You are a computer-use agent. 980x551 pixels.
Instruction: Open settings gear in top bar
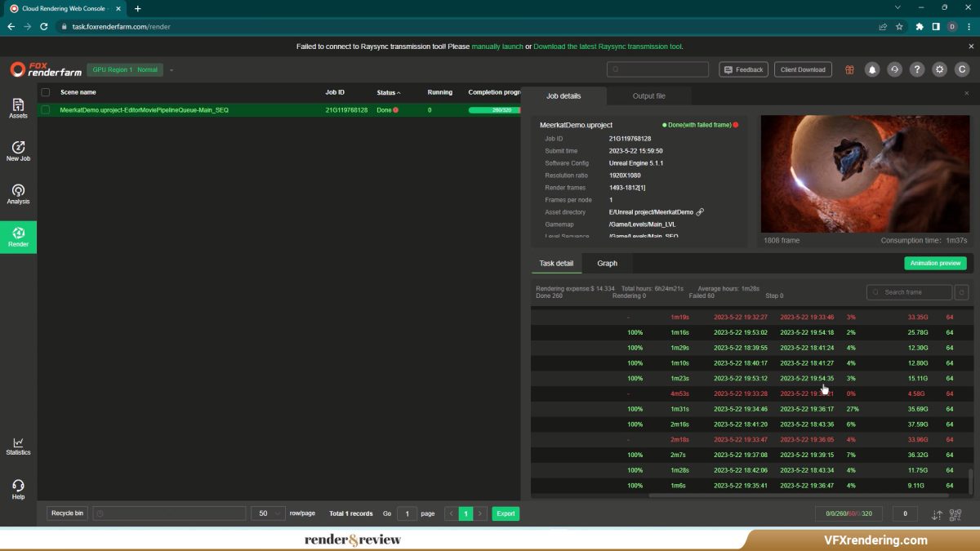[x=940, y=70]
